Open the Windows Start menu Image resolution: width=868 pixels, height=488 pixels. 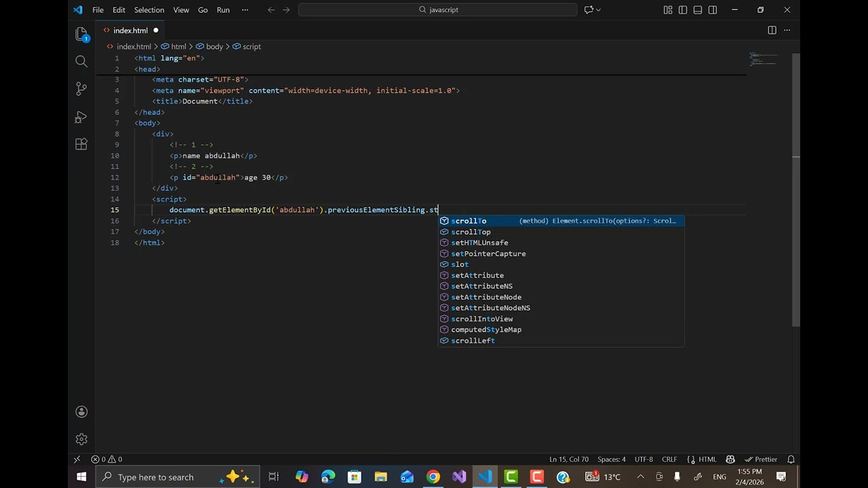(x=81, y=477)
